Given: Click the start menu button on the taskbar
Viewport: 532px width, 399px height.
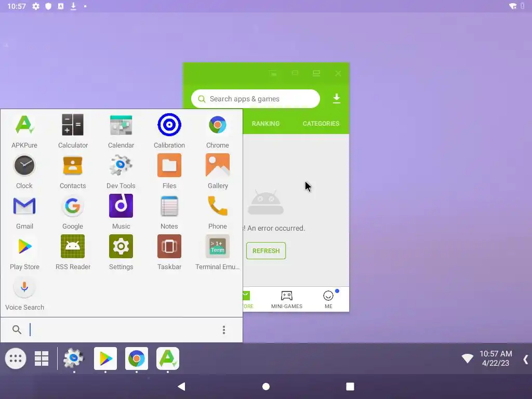Looking at the screenshot, I should (16, 358).
